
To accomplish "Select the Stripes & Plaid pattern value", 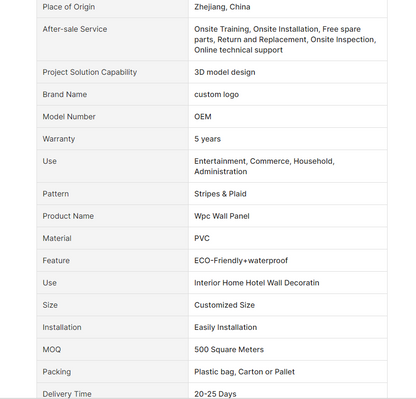I will (x=220, y=194).
